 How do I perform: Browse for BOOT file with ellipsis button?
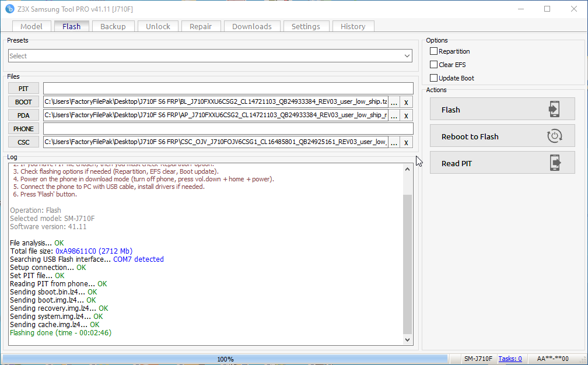(394, 102)
